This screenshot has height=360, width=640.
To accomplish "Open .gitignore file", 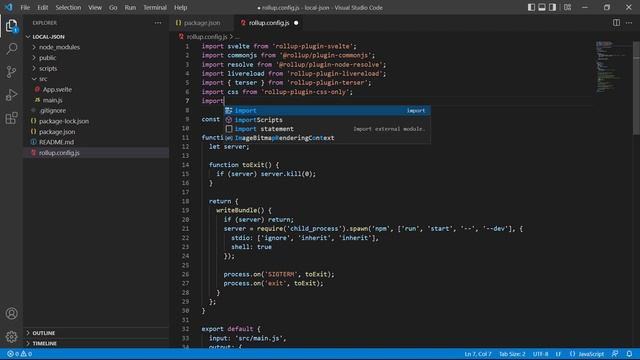I will click(x=96, y=111).
